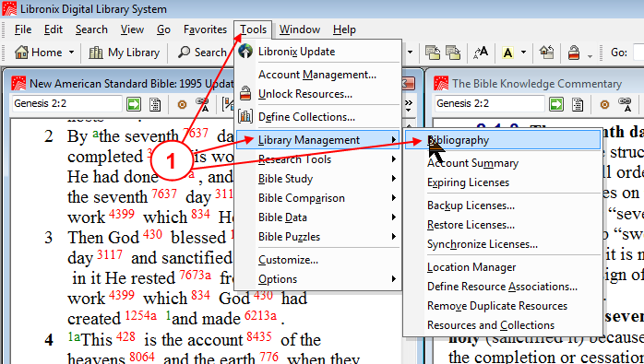Click Strong's number 6213a link
This screenshot has height=364, width=644.
(x=260, y=315)
